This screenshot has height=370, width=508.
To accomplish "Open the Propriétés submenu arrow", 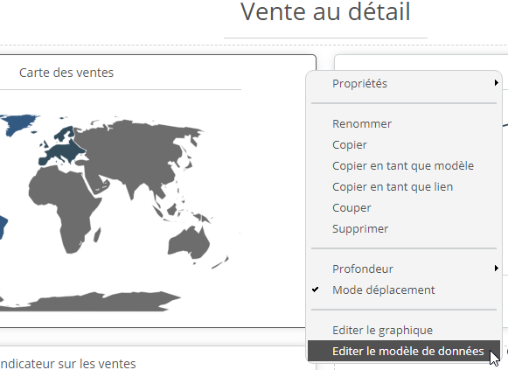I will pos(496,83).
